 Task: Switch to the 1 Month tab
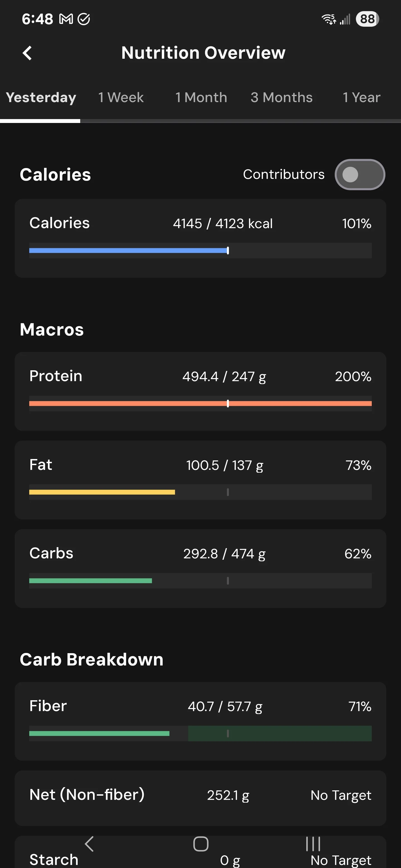(201, 97)
